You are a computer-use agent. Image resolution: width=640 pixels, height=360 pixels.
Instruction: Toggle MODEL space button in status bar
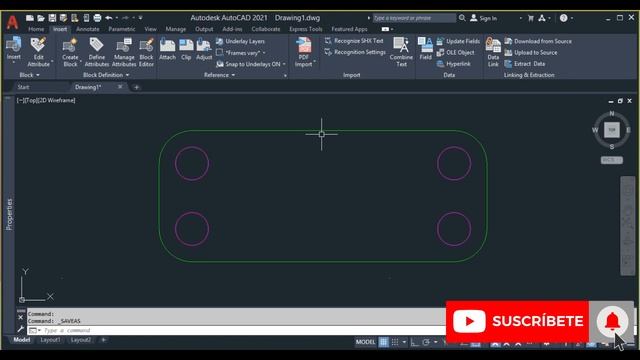pos(365,342)
